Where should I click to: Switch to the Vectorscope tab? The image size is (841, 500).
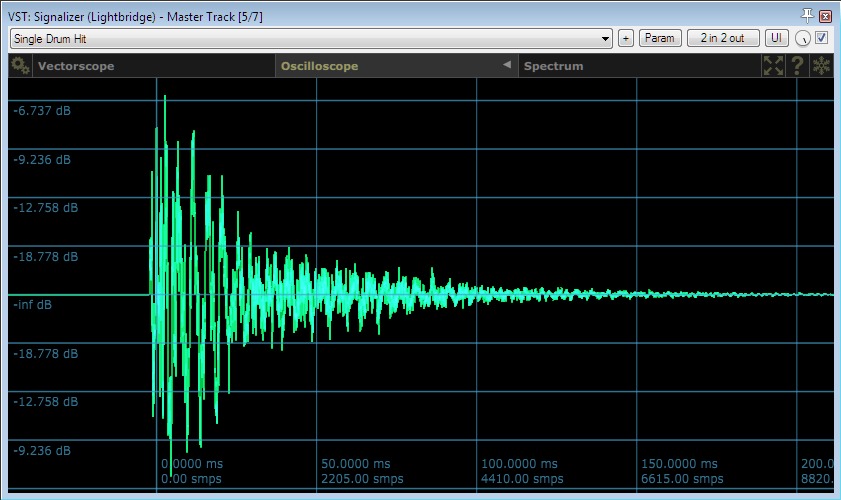point(76,66)
